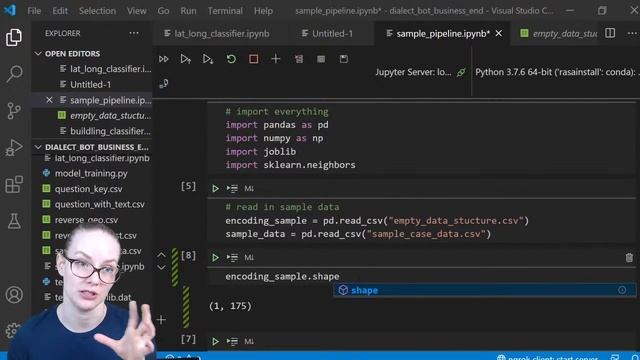Move the selected cell down
The image size is (640, 360).
162,268
